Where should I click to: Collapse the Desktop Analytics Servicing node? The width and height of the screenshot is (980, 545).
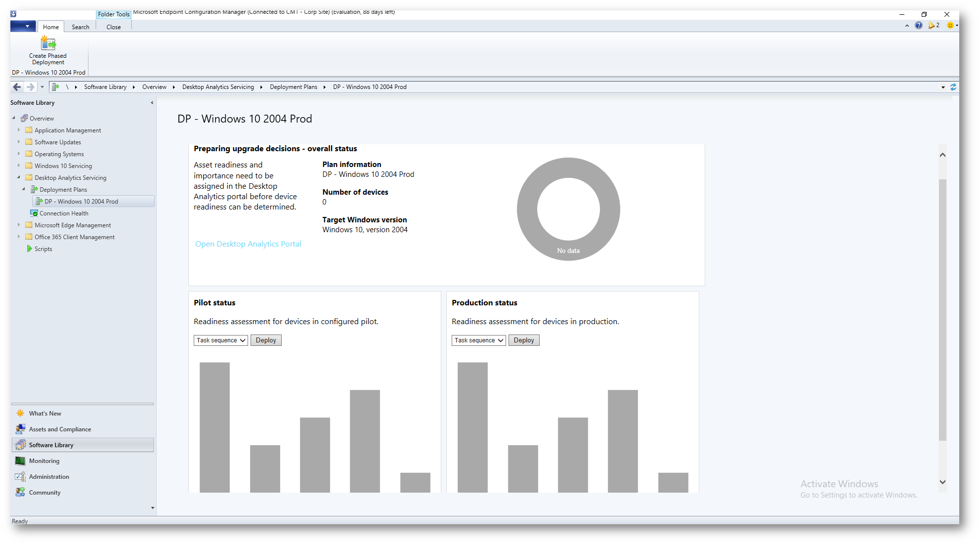click(x=19, y=177)
